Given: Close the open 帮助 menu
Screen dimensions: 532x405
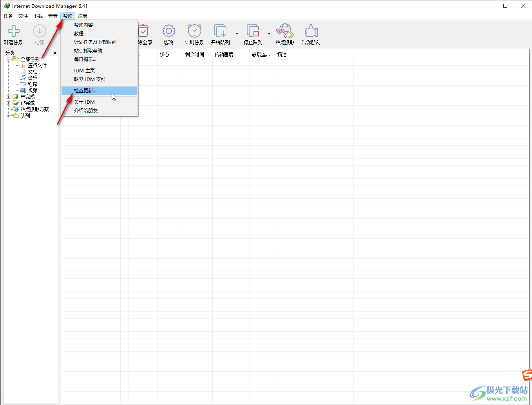Looking at the screenshot, I should [x=68, y=16].
